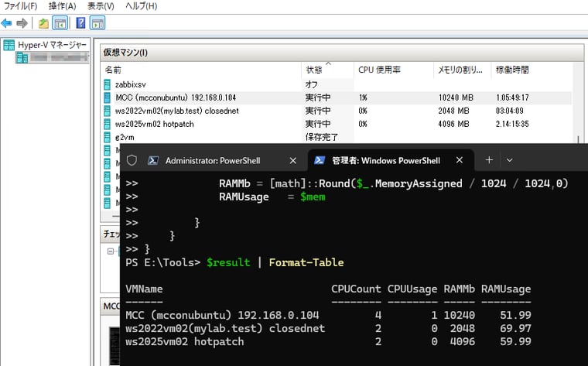Click the RAMMb value 10240 in output
588x366 pixels.
click(459, 315)
